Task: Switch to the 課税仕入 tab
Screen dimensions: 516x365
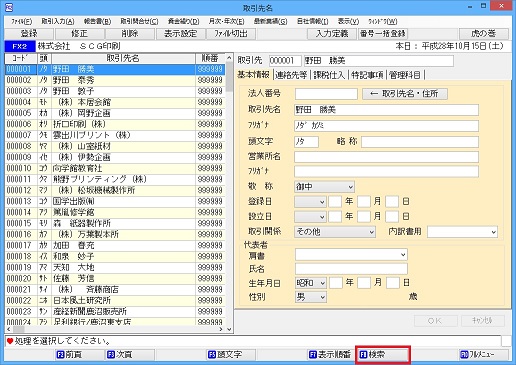Action: point(329,75)
